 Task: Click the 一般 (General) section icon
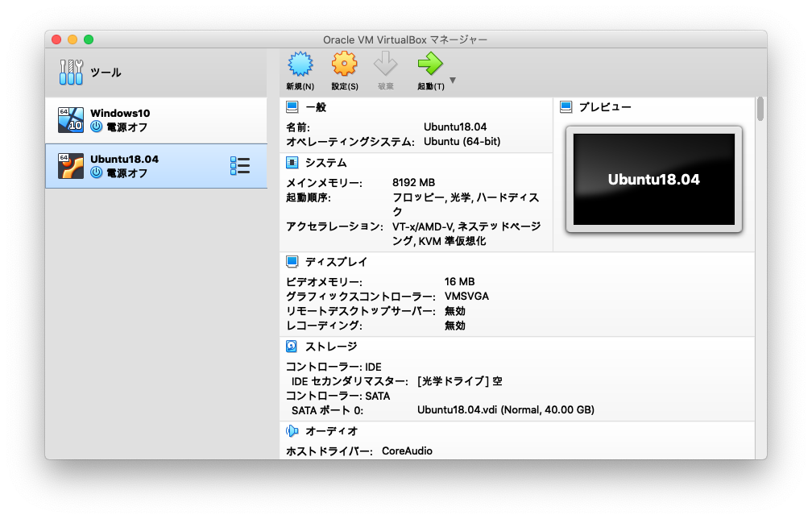(291, 106)
